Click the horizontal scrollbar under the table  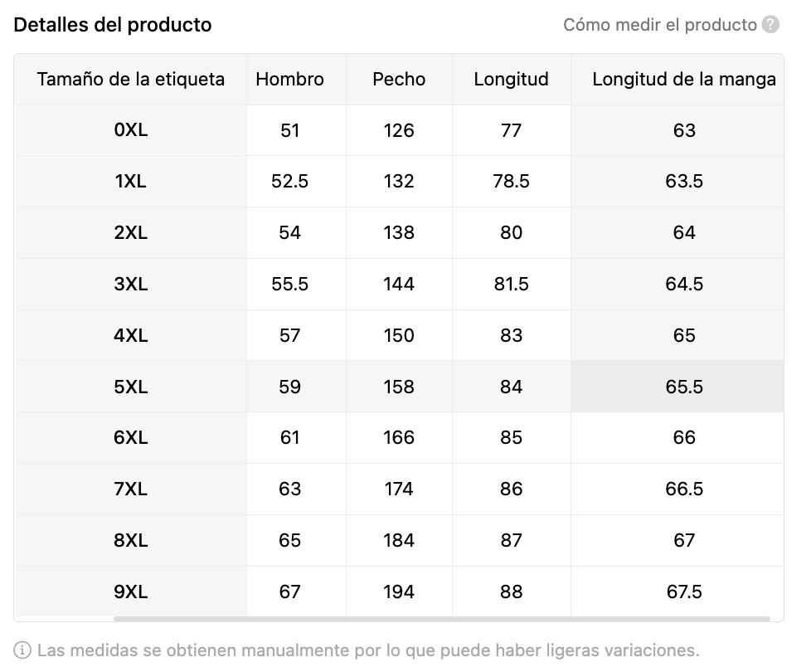tap(441, 618)
